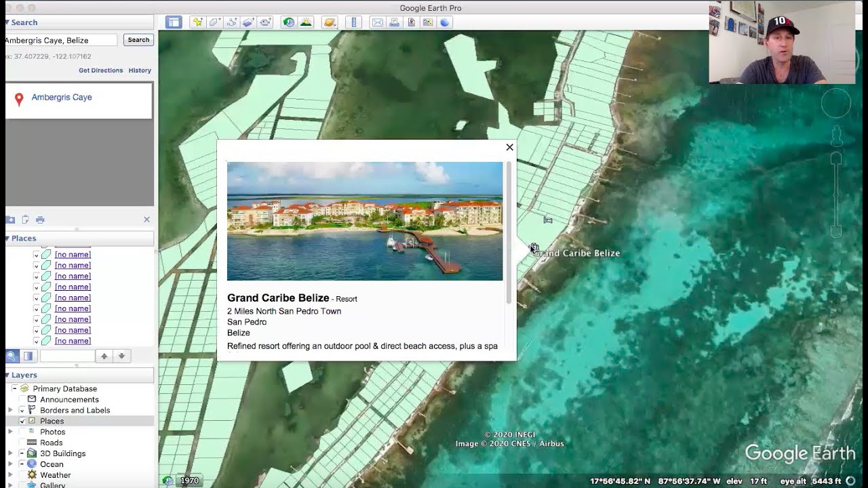Viewport: 868px width, 488px height.
Task: Open Get Directions tab
Action: point(101,70)
